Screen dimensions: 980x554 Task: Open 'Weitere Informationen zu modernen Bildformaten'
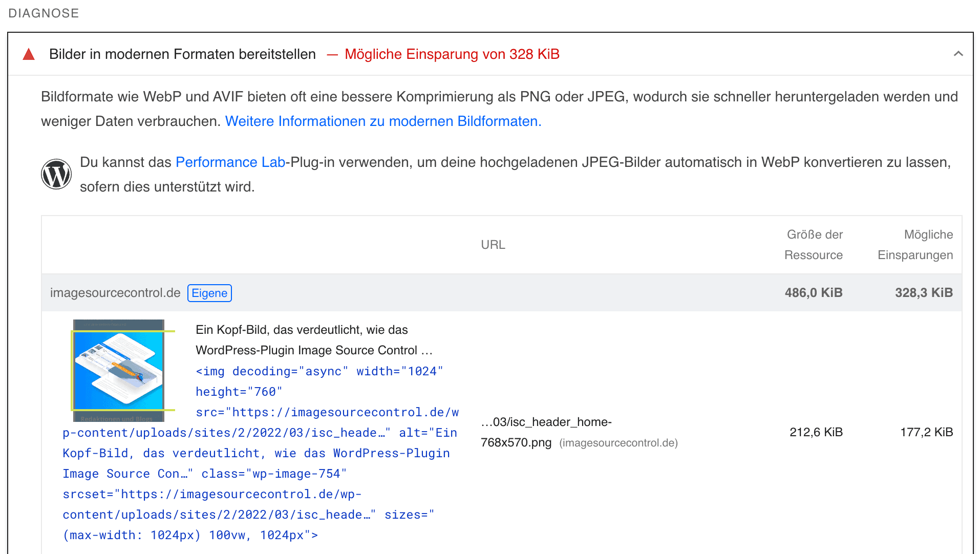click(x=383, y=121)
